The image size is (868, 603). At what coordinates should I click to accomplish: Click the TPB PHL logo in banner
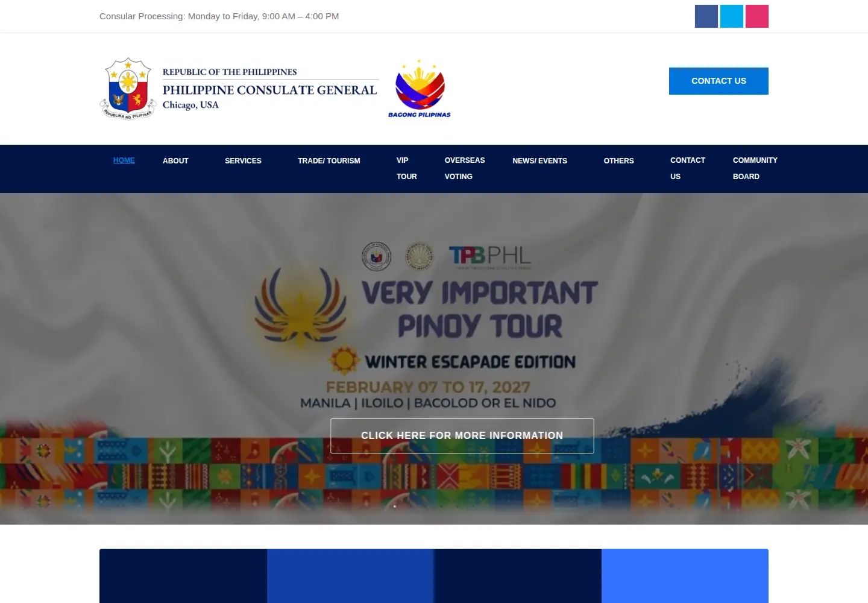(490, 256)
